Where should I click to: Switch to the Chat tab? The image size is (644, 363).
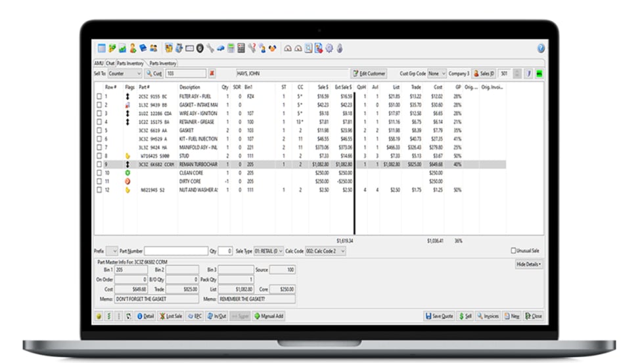point(110,63)
